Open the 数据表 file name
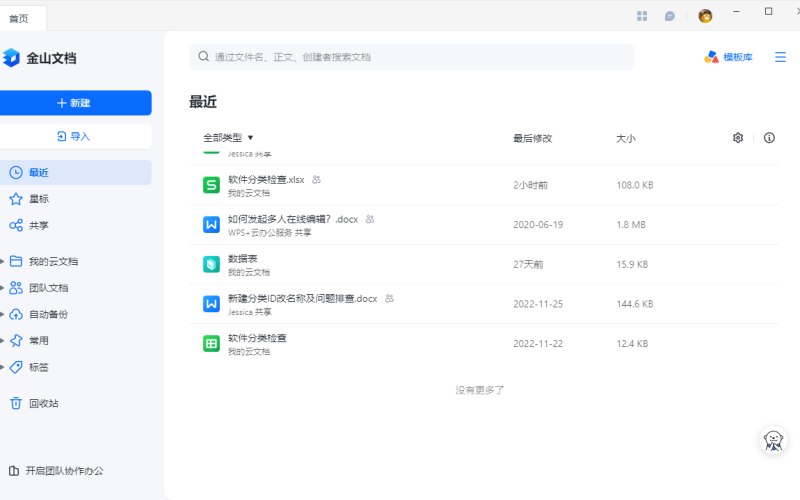Image resolution: width=800 pixels, height=500 pixels. pos(242,259)
